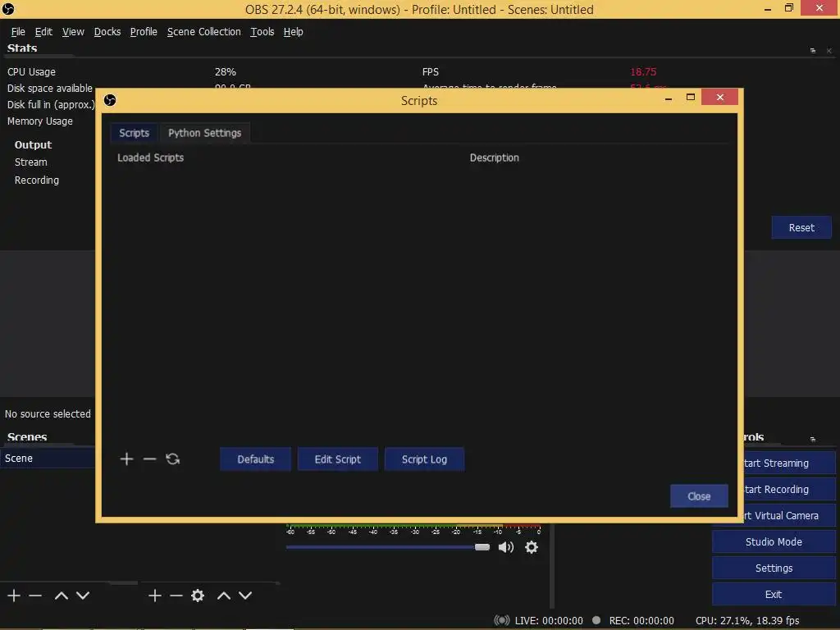Open audio mixer gear settings icon
Image resolution: width=840 pixels, height=630 pixels.
coord(532,547)
